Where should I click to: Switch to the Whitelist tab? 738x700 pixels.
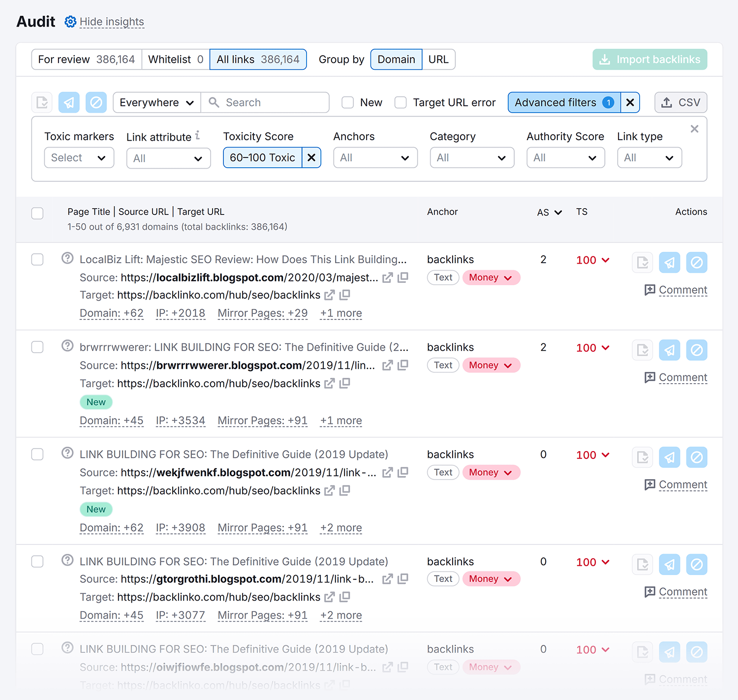[x=176, y=60]
